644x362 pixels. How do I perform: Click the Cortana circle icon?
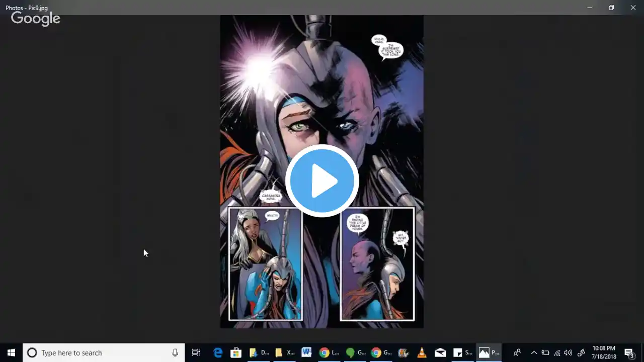[x=32, y=353]
